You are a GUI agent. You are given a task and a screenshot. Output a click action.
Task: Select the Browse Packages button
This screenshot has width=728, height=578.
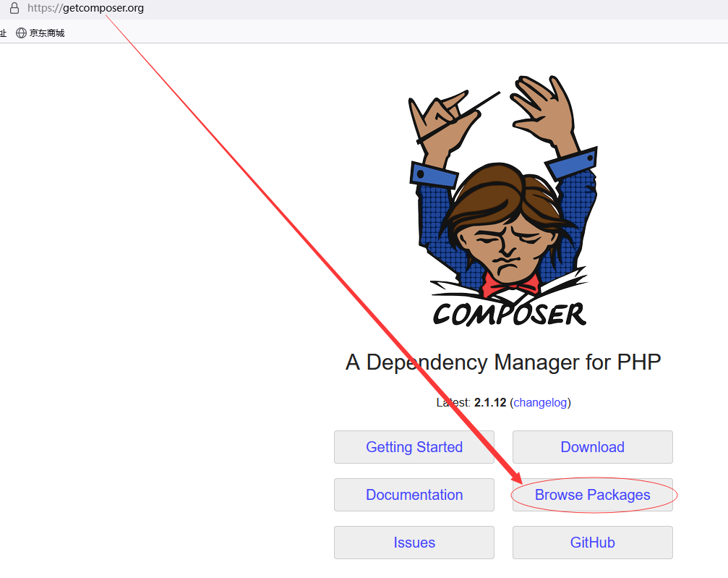tap(592, 495)
